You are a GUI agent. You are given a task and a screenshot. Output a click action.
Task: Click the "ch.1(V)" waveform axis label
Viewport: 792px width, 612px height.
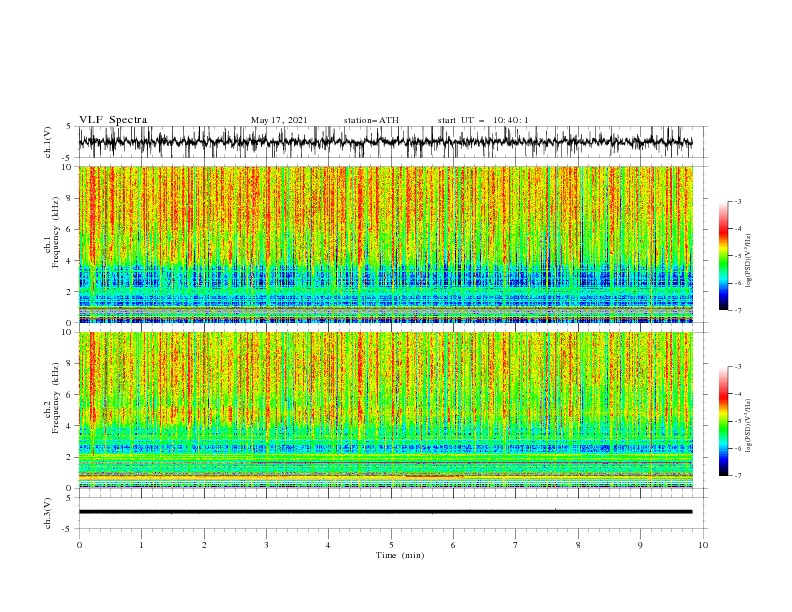point(48,142)
